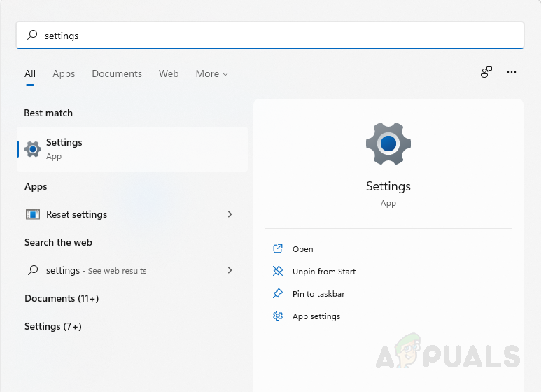Screen dimensions: 541x392
Task: Switch to the Apps filter tab
Action: coord(64,73)
